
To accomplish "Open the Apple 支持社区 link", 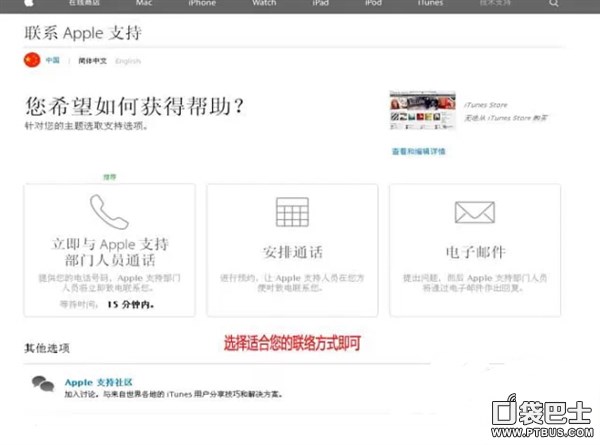I will click(98, 381).
